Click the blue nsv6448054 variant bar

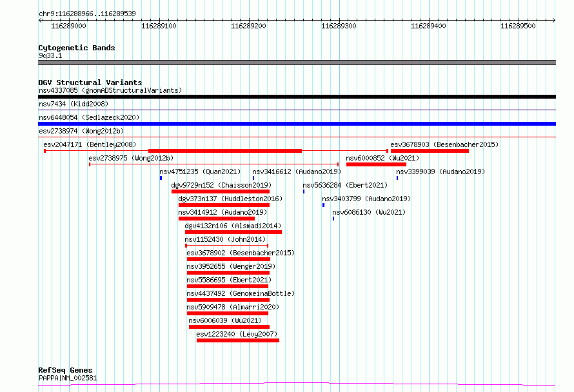pyautogui.click(x=297, y=124)
